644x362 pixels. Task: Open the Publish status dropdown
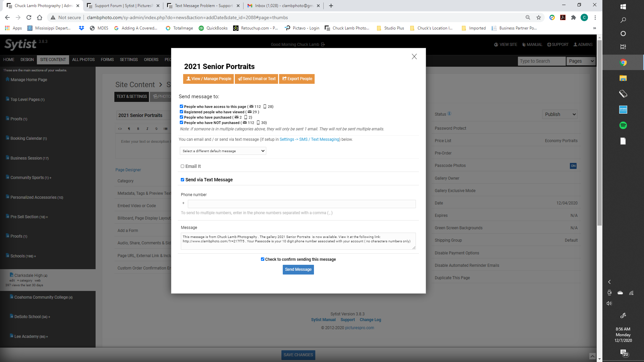[559, 114]
